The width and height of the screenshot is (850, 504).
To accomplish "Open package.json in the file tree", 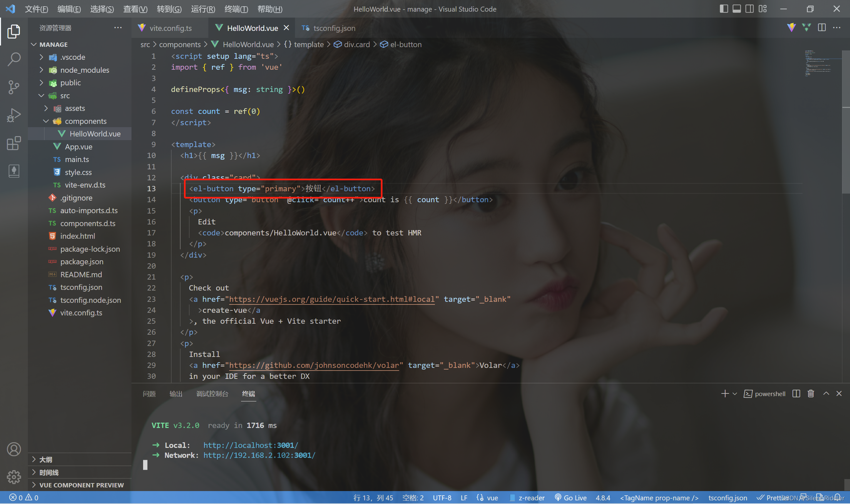I will click(x=80, y=262).
